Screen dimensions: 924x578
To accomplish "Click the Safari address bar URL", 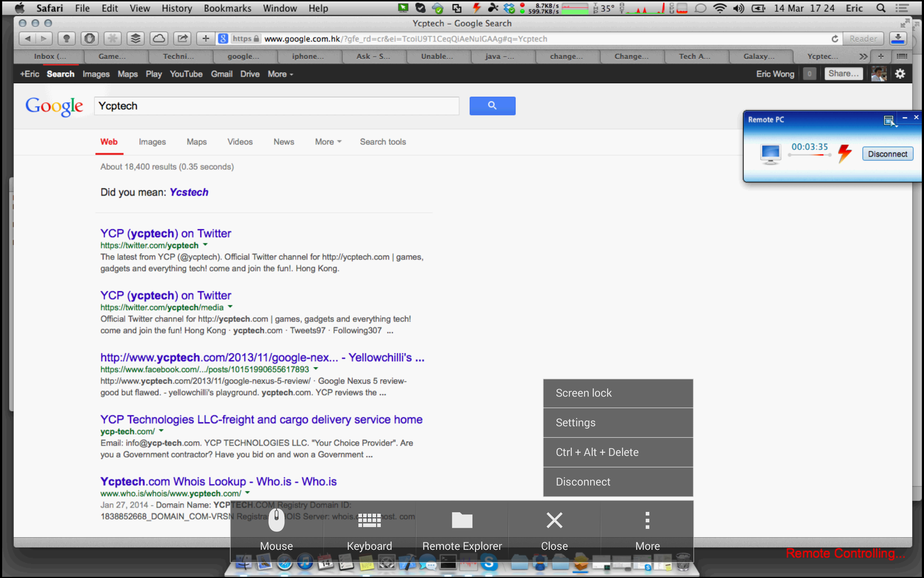I will point(405,39).
